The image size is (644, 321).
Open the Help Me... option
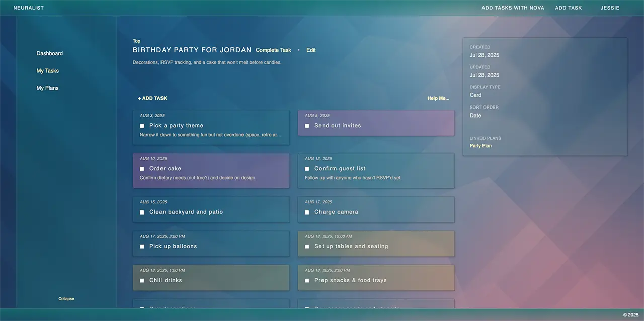(438, 98)
